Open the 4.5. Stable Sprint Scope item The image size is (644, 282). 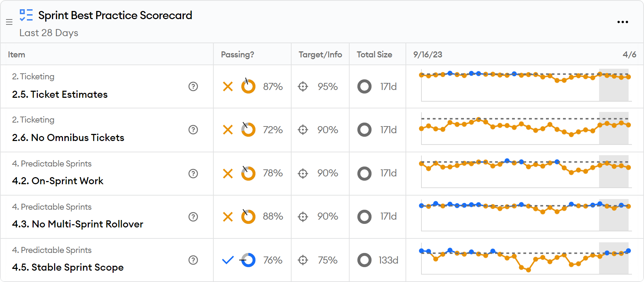click(x=68, y=267)
